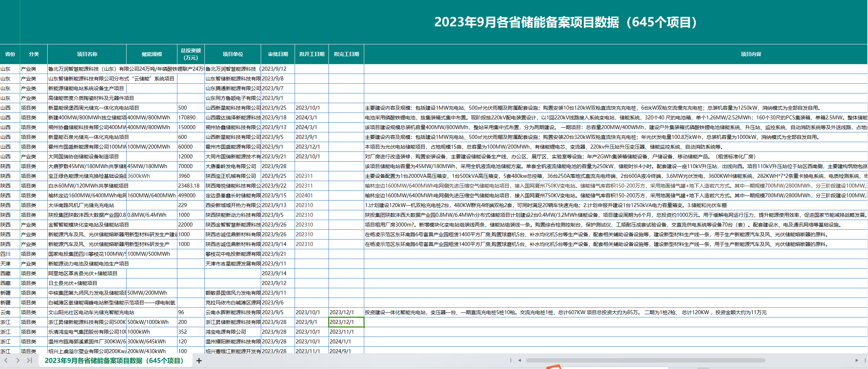Select the 储能规模 column header cell
The width and height of the screenshot is (868, 369).
click(x=152, y=54)
